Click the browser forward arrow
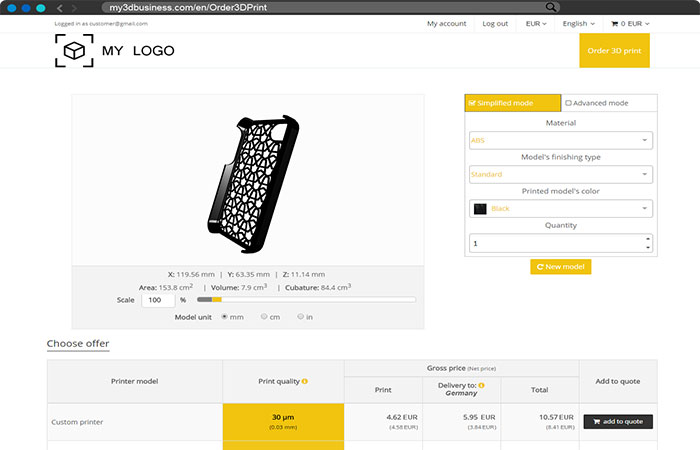Viewport: 700px width, 450px height. [x=74, y=8]
